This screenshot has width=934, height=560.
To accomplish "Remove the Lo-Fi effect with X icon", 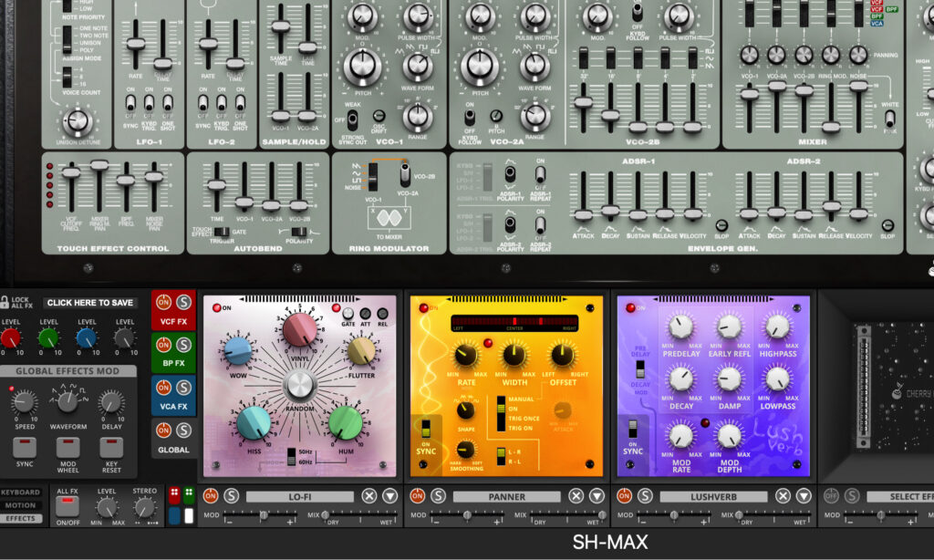I will [368, 496].
